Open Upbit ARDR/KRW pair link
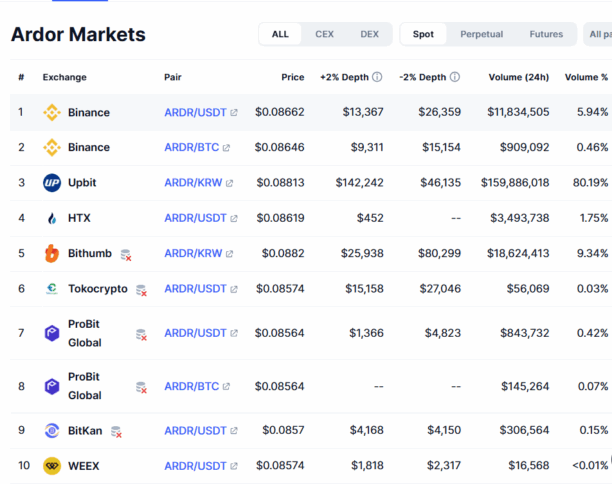Viewport: 612px width, 484px height. [x=193, y=183]
